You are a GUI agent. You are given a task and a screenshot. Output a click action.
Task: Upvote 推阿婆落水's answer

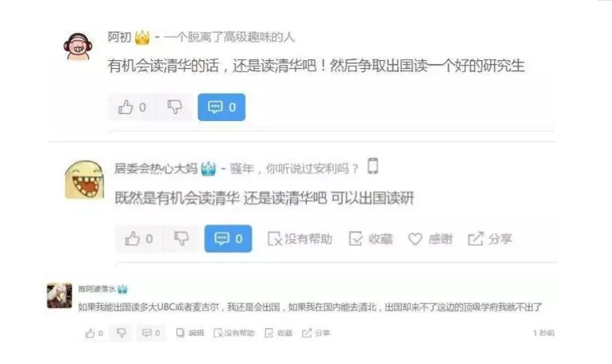pyautogui.click(x=94, y=333)
